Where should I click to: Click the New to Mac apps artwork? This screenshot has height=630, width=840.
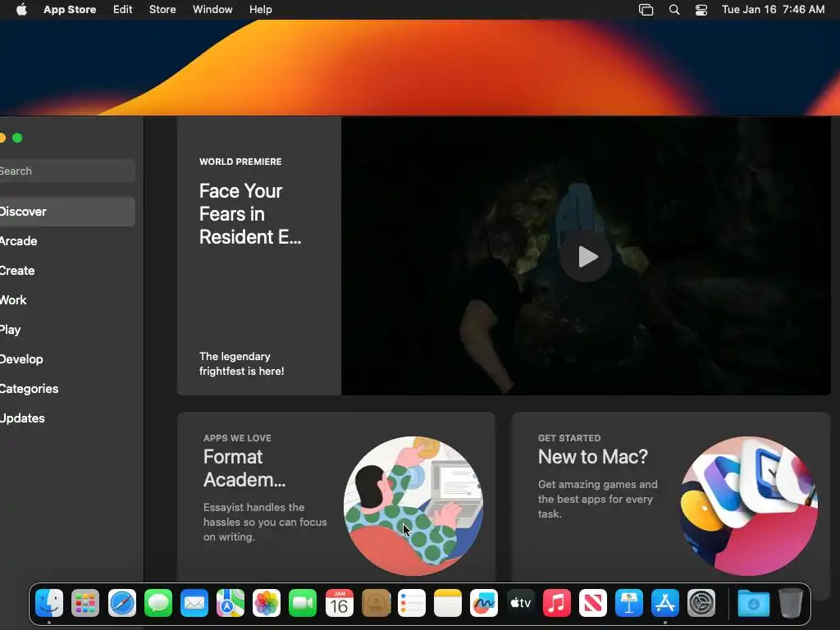click(x=748, y=506)
